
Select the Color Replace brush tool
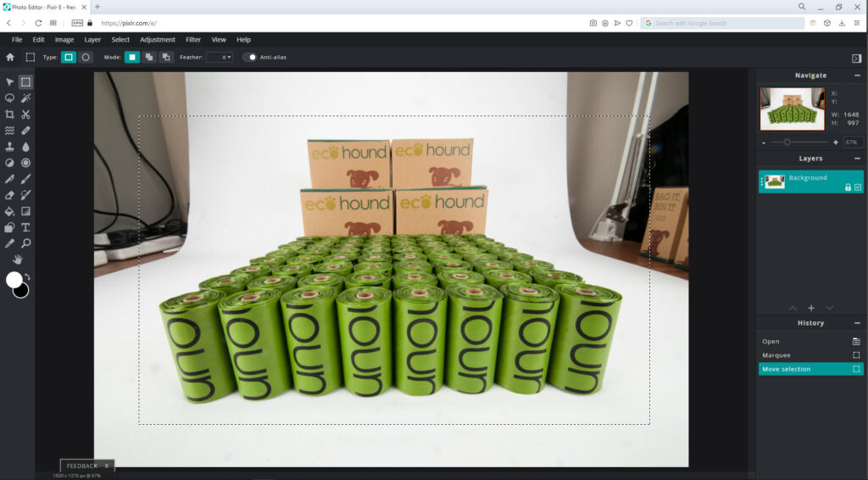pyautogui.click(x=25, y=195)
